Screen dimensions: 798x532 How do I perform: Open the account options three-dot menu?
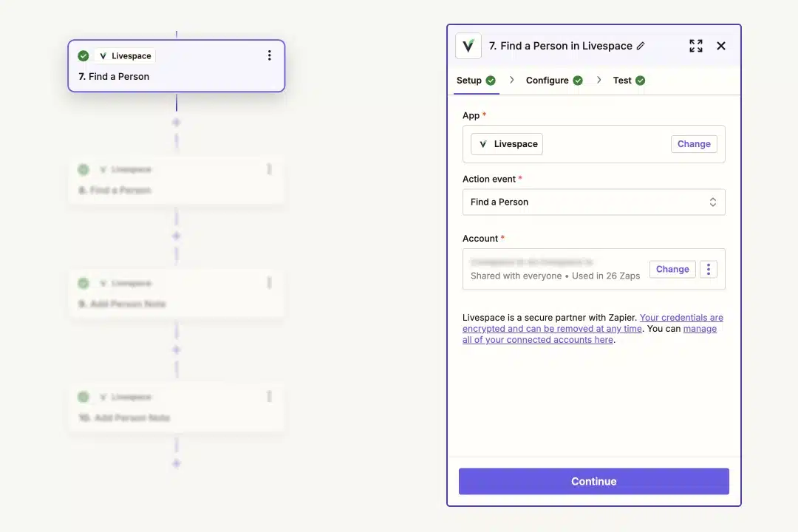[x=709, y=269]
